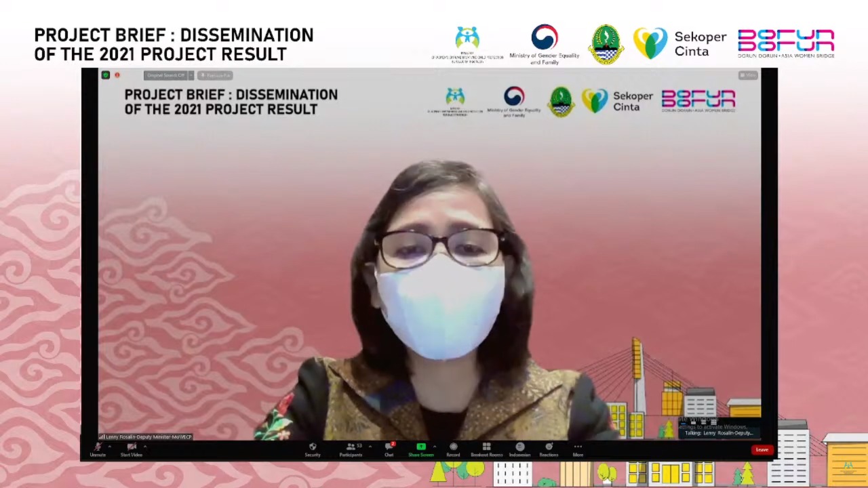Open the Security options icon
868x488 pixels.
(x=313, y=447)
